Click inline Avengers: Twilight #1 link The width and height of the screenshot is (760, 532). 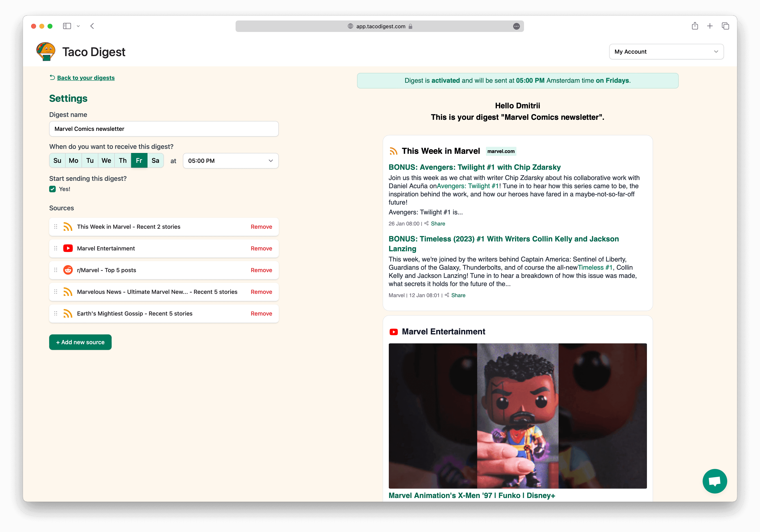[x=468, y=186]
